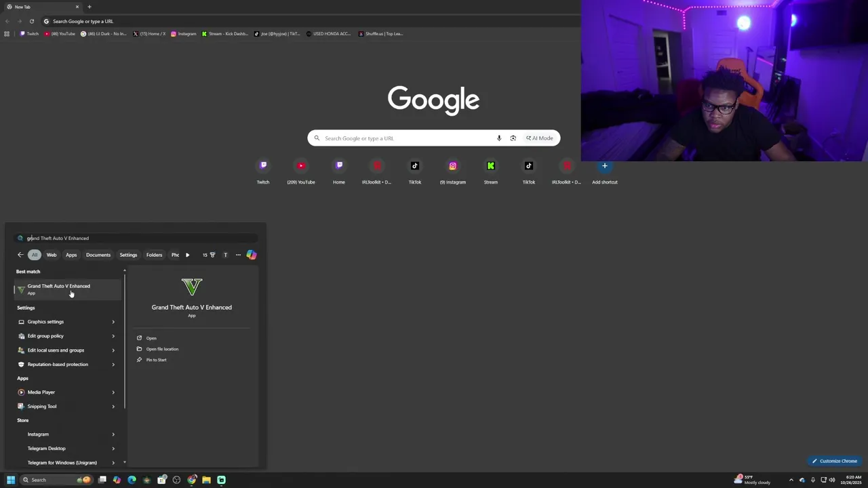
Task: Open the YouTube shortcut tile
Action: 301,172
